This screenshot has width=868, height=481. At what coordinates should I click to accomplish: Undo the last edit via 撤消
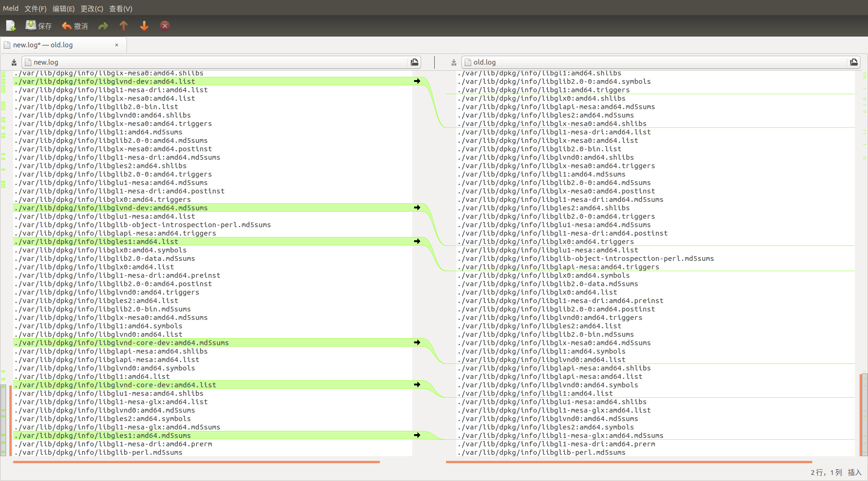click(75, 26)
